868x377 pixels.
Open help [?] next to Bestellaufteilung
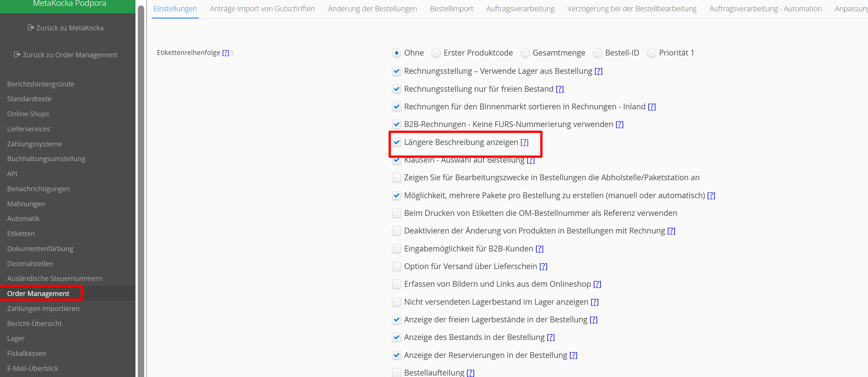tap(470, 372)
